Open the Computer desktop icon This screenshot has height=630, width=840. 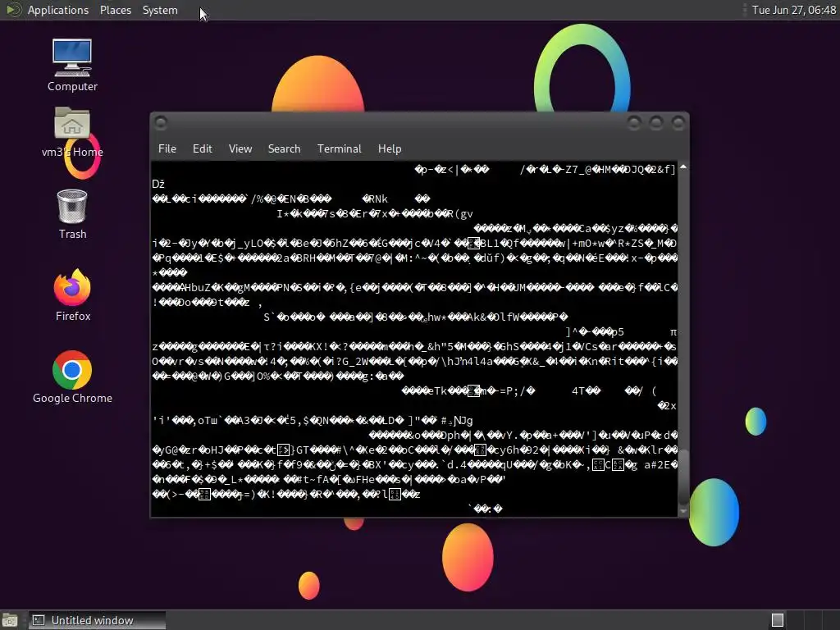(72, 65)
